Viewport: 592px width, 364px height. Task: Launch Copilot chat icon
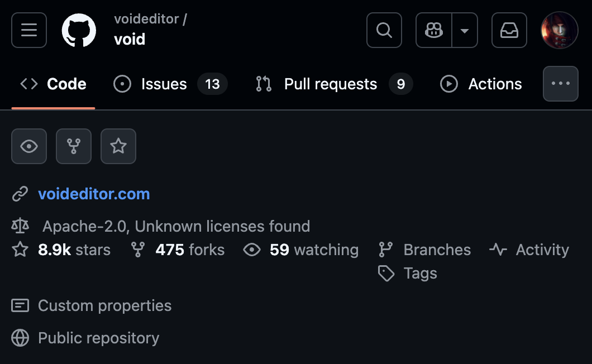pyautogui.click(x=434, y=30)
